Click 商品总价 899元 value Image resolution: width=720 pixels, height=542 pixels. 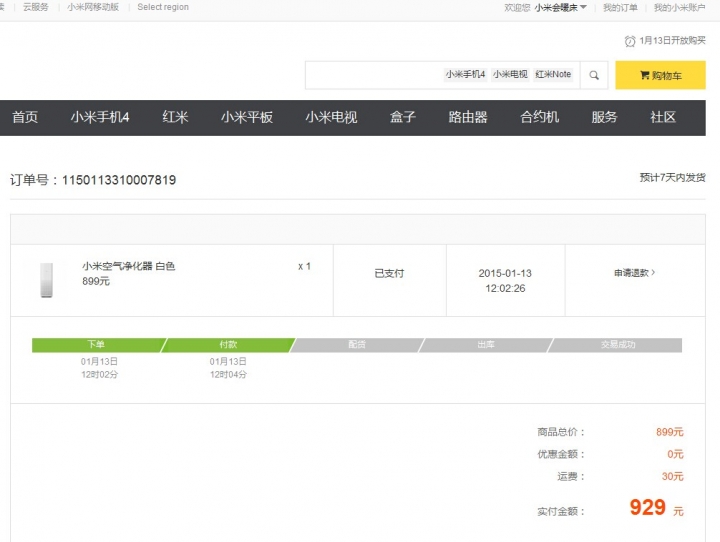click(669, 432)
